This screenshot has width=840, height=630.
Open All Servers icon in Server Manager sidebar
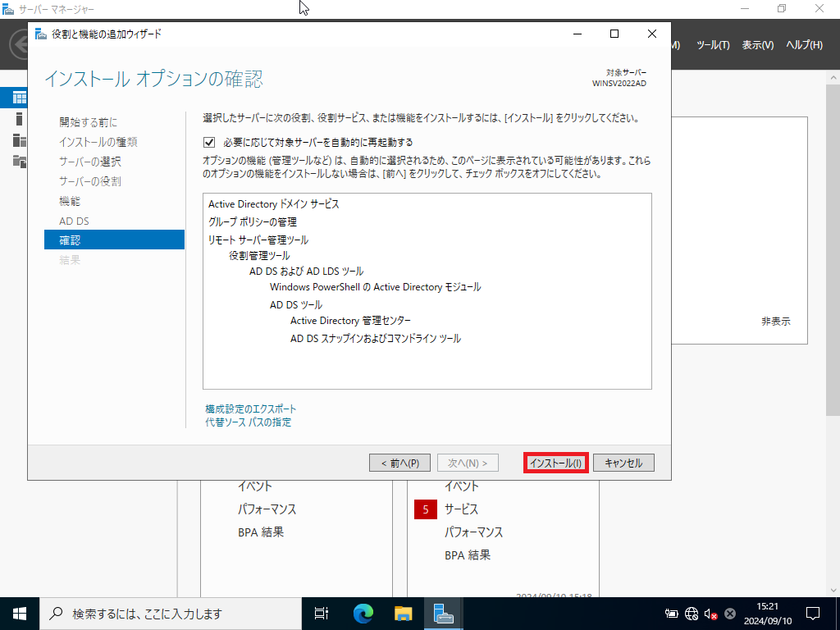[20, 140]
